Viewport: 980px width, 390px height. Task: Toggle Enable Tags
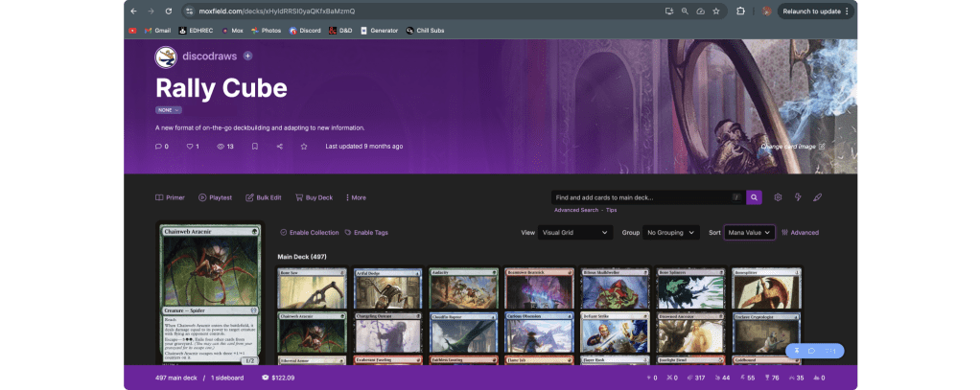pyautogui.click(x=365, y=233)
